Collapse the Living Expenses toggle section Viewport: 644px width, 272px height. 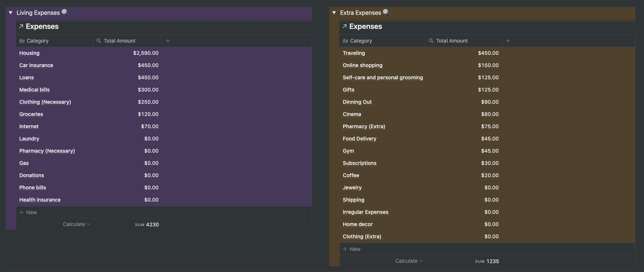(11, 13)
